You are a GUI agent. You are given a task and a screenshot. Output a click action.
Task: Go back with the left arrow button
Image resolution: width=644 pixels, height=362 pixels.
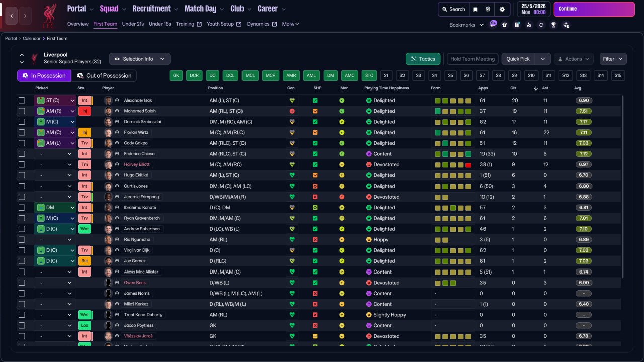(12, 16)
